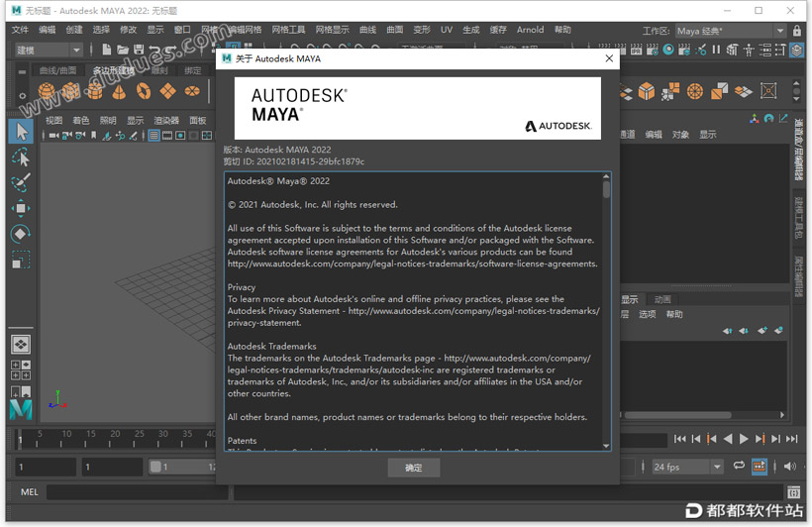Open the HumanIK character controls icon
812x527 pixels.
pyautogui.click(x=749, y=50)
